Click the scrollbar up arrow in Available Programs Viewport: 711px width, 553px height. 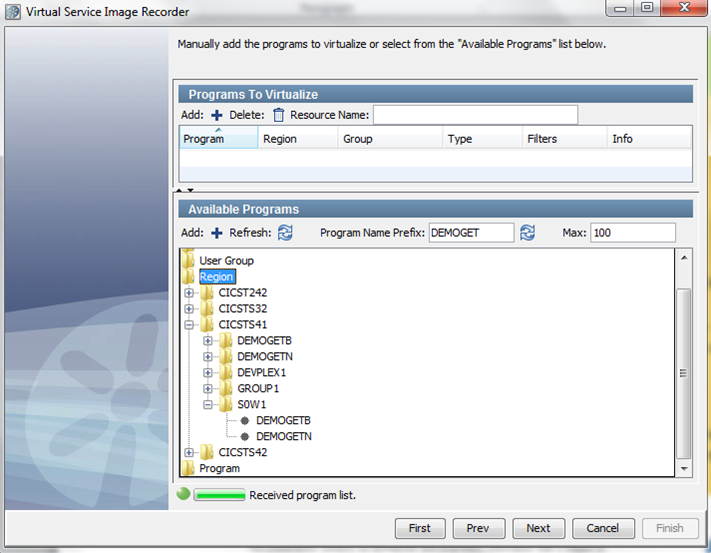pyautogui.click(x=684, y=257)
